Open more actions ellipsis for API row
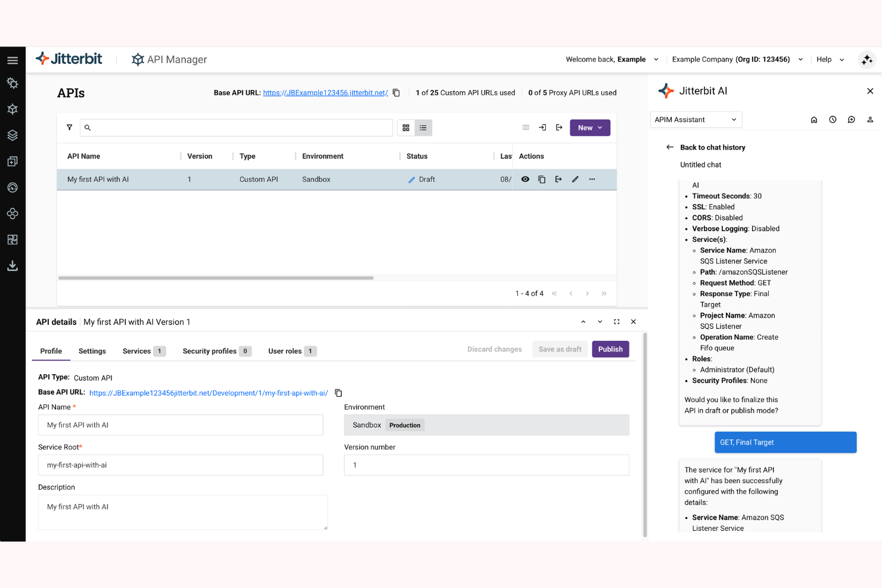Viewport: 882px width, 588px height. click(x=592, y=179)
